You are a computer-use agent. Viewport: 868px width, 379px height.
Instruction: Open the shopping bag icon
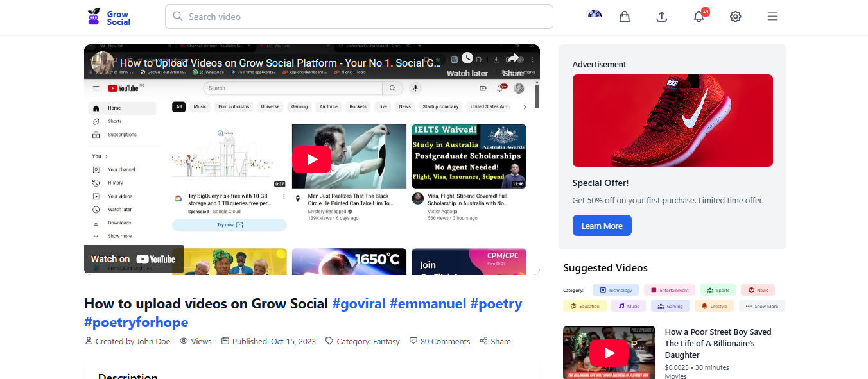pos(624,17)
